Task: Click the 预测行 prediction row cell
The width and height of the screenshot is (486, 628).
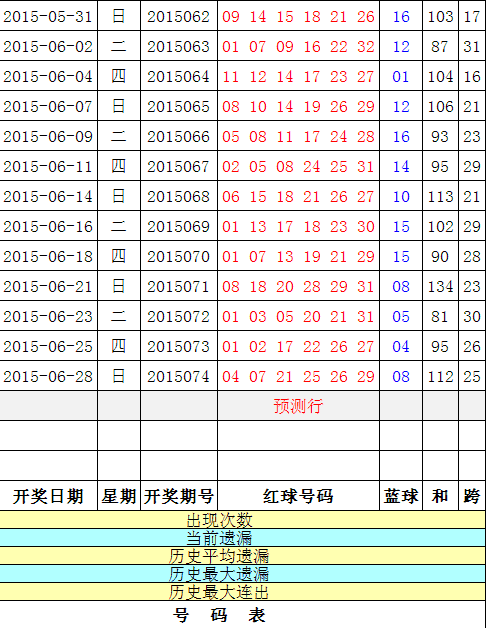Action: [x=298, y=406]
